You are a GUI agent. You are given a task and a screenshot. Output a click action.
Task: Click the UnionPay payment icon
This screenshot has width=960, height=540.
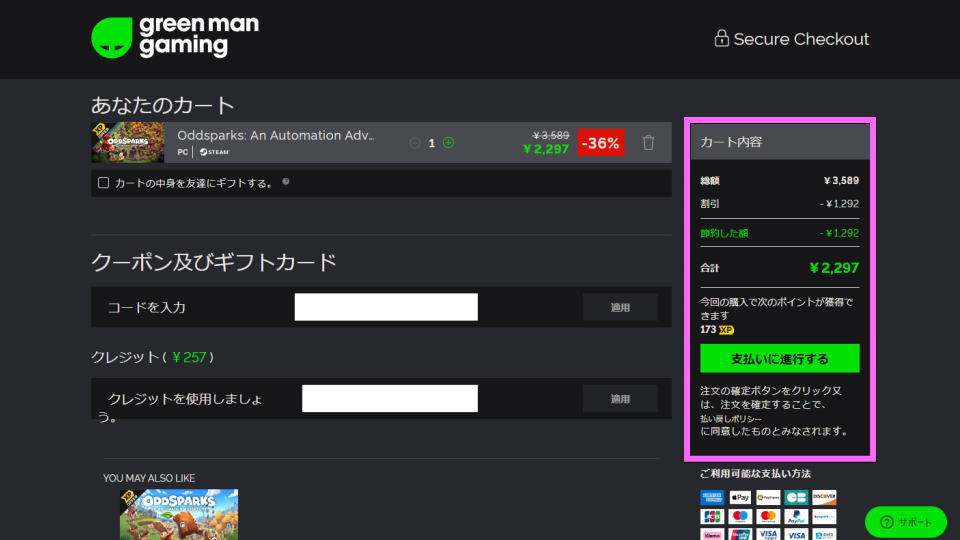pos(740,534)
